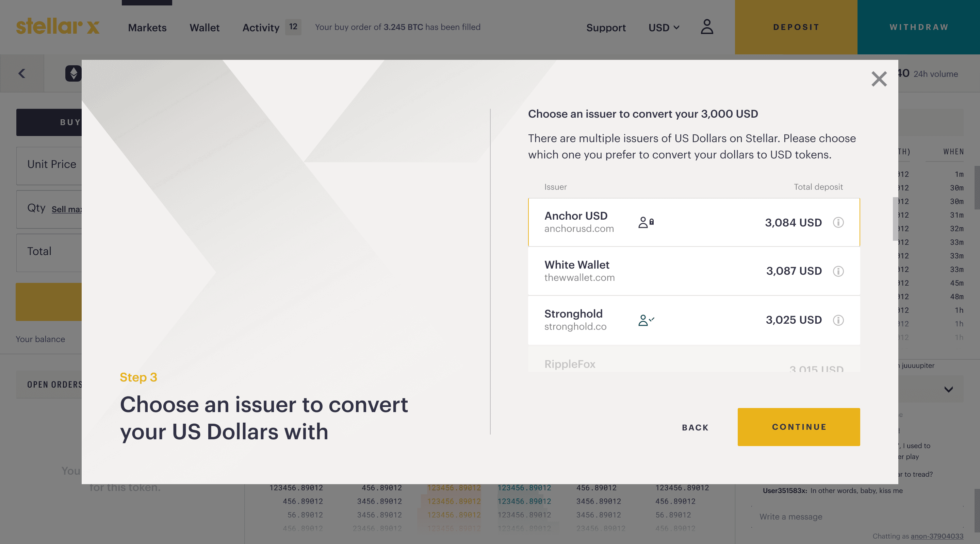Close the issuer selection dialog
Screen dimensions: 980x544
click(879, 79)
